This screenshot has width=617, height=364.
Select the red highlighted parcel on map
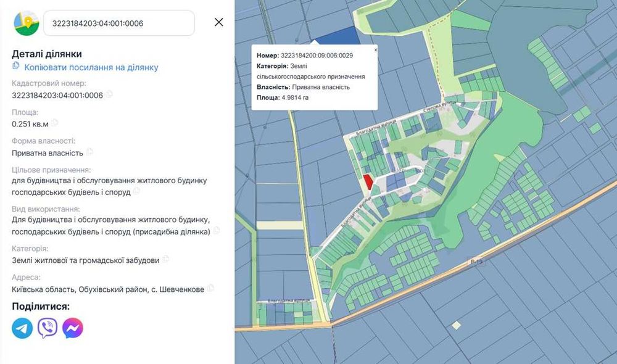tap(368, 182)
